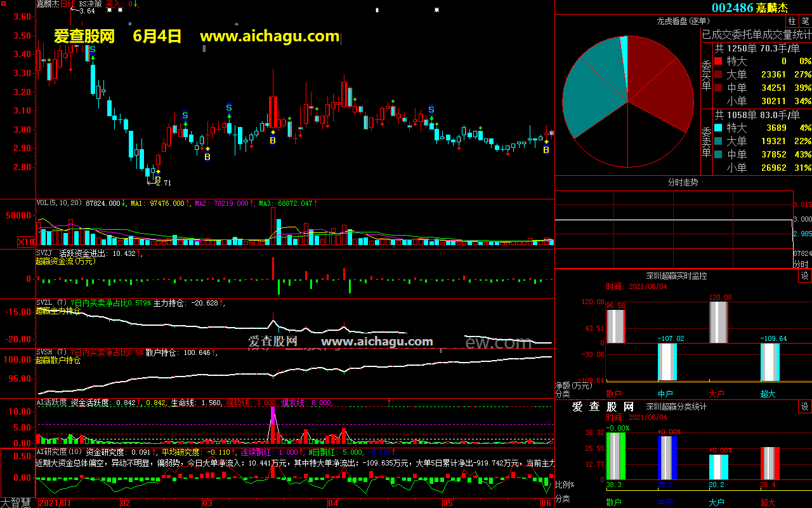Click the cyan 大户 bar with 20.2 percent
812x508 pixels.
pyautogui.click(x=718, y=467)
